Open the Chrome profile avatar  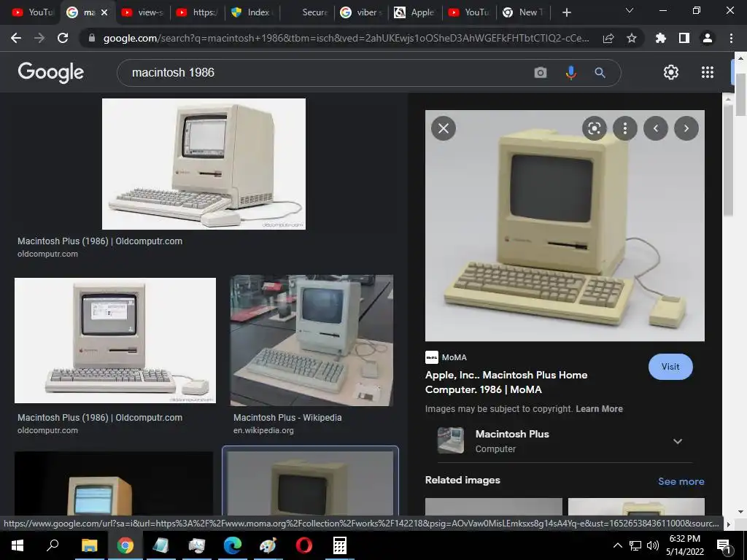click(708, 38)
